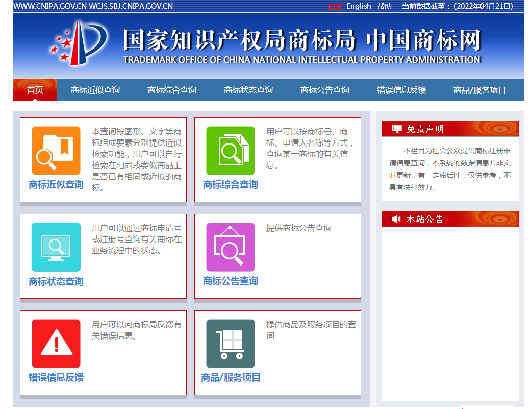Click the 免责声明 panel header

450,129
